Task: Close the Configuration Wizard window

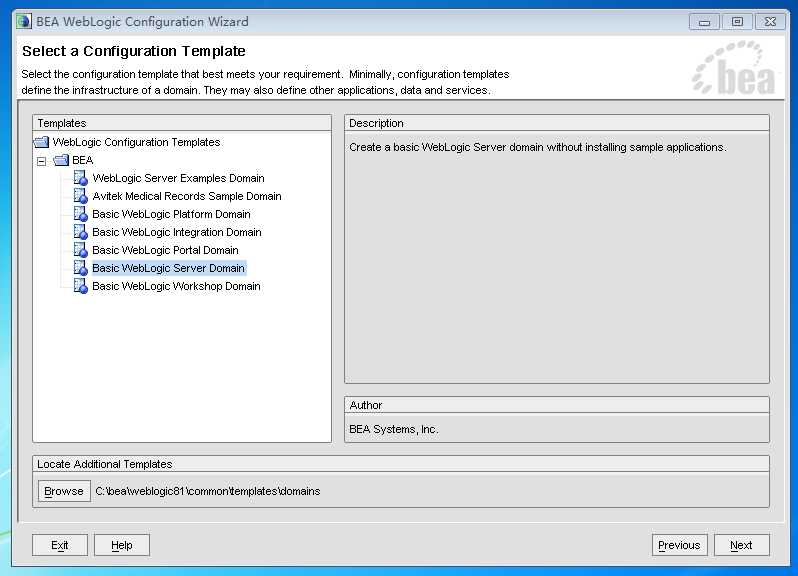Action: pyautogui.click(x=770, y=22)
